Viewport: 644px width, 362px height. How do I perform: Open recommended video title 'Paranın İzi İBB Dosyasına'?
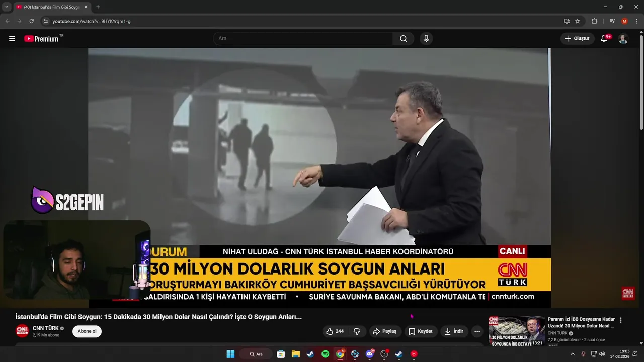(x=581, y=322)
